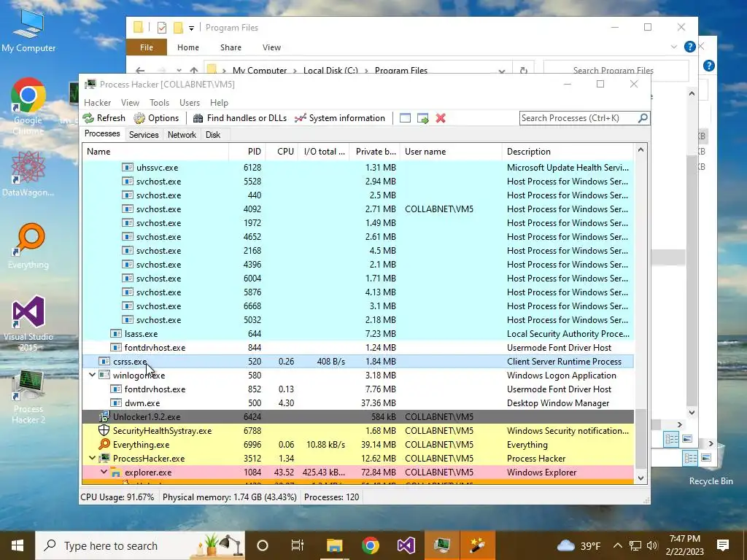Viewport: 747px width, 560px height.
Task: Click the CPU Usage status bar entry
Action: pos(117,497)
